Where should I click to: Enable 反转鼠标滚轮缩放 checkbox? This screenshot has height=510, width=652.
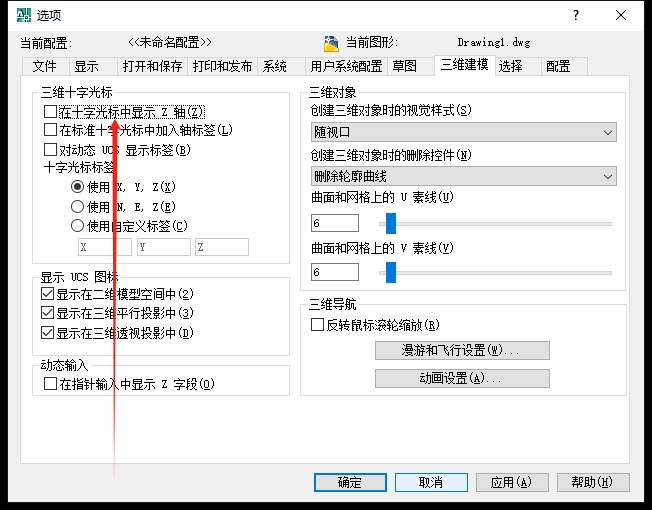pyautogui.click(x=318, y=325)
